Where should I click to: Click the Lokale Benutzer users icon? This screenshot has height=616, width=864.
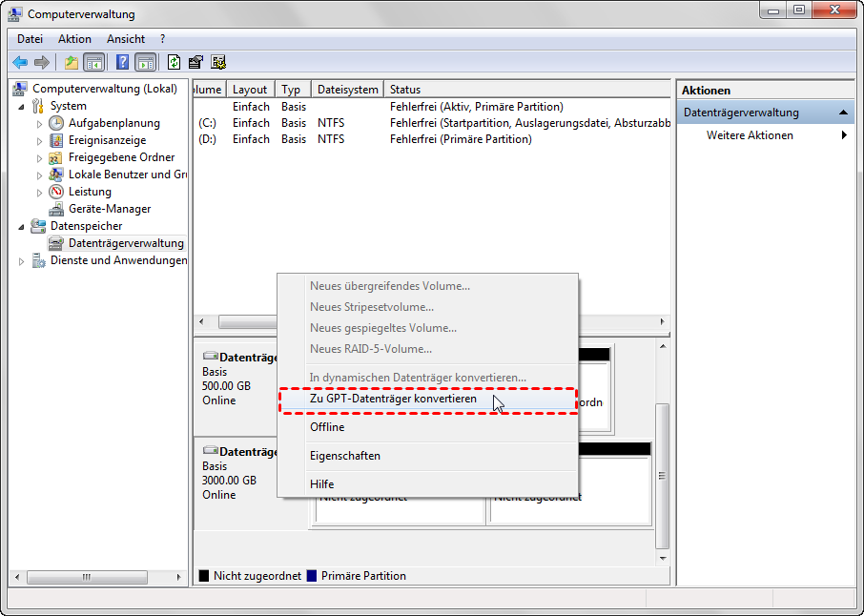[x=56, y=175]
